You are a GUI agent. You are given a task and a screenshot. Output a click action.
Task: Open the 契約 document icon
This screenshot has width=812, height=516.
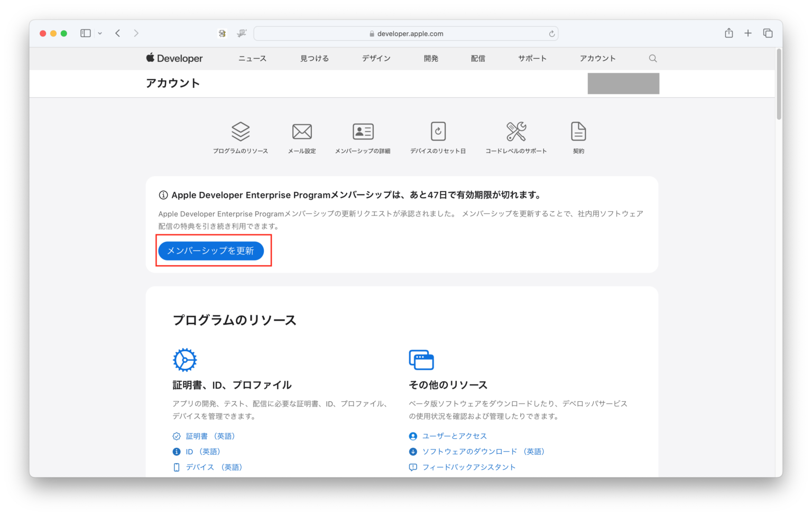pyautogui.click(x=578, y=132)
